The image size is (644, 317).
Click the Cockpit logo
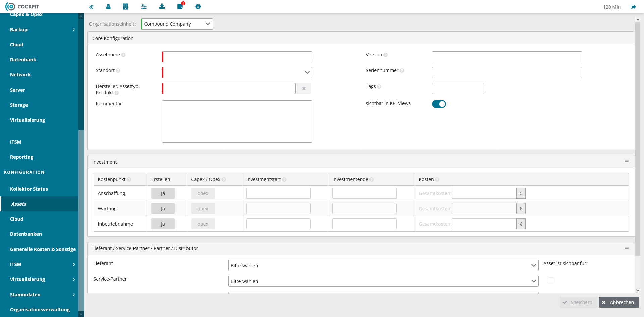(x=22, y=7)
